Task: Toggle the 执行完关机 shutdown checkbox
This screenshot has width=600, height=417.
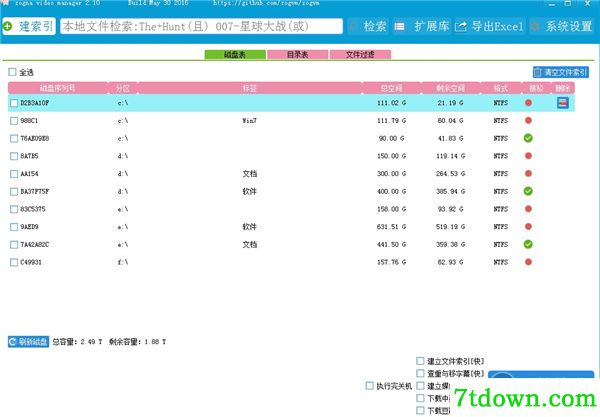Action: coord(369,386)
